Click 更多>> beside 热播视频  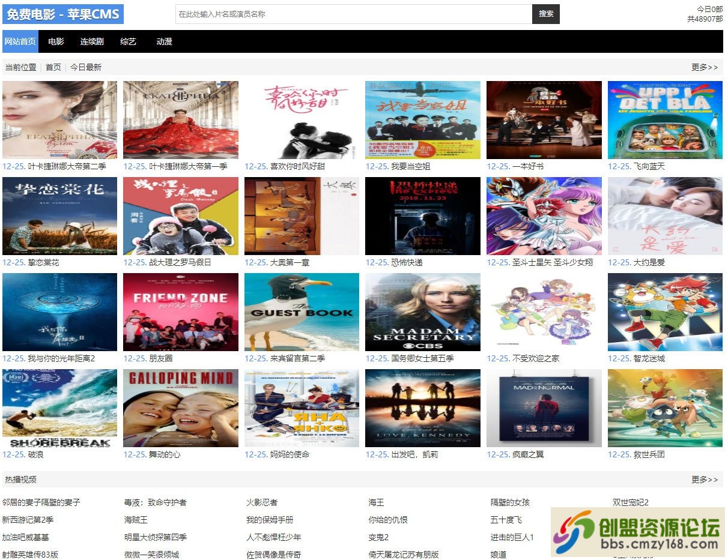click(705, 479)
